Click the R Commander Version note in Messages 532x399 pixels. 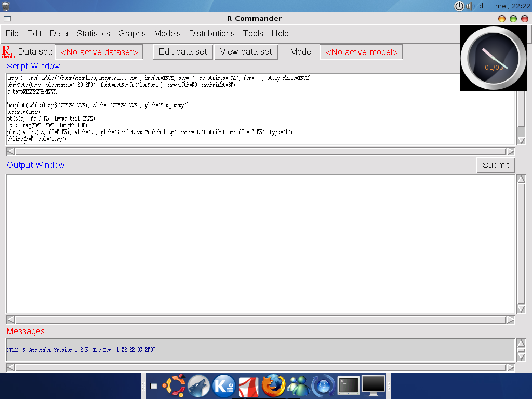click(x=81, y=350)
